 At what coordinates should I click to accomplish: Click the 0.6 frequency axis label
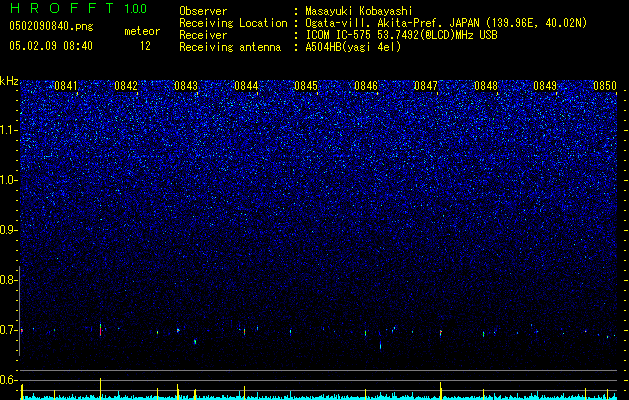click(x=8, y=380)
